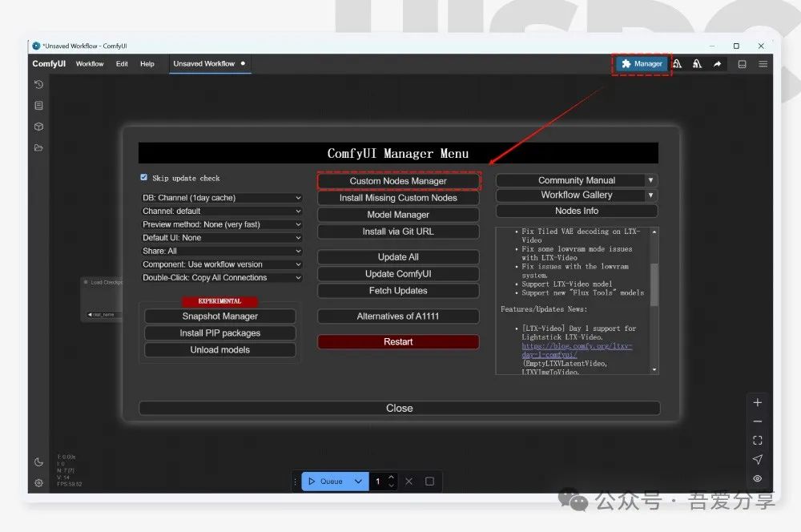The width and height of the screenshot is (801, 532).
Task: Open Nodes Info button
Action: click(x=577, y=211)
